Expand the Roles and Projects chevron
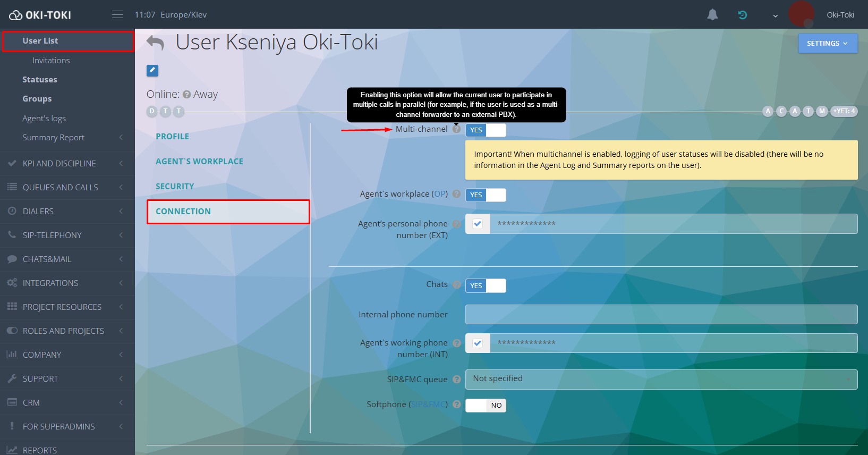Image resolution: width=868 pixels, height=455 pixels. tap(121, 331)
